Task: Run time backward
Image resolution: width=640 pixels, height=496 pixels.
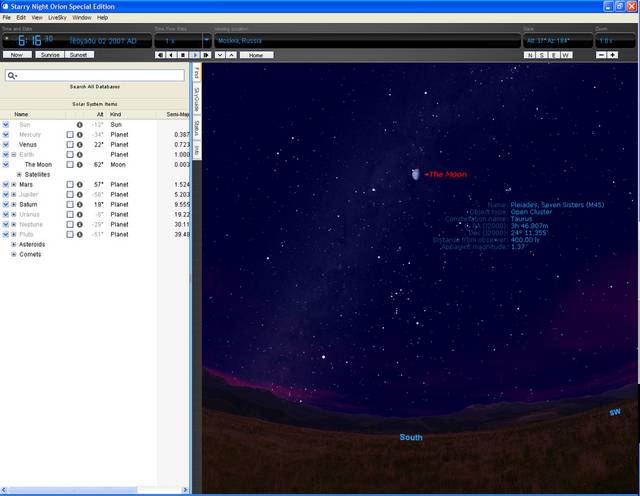Action: 171,55
